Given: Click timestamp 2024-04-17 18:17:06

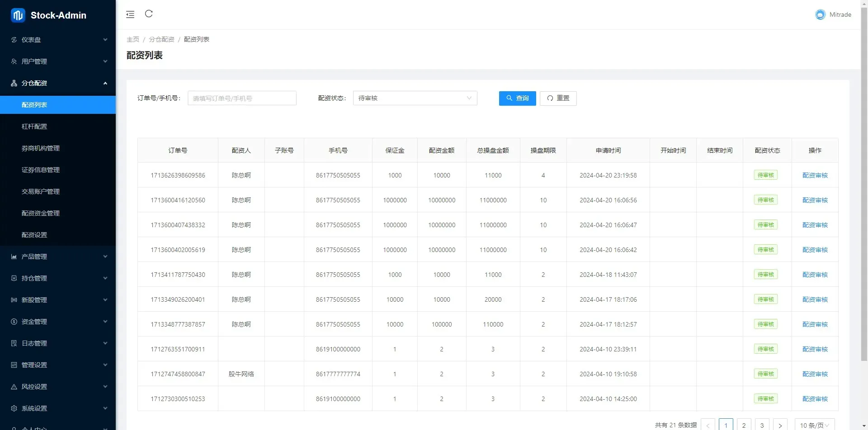Looking at the screenshot, I should (x=608, y=299).
